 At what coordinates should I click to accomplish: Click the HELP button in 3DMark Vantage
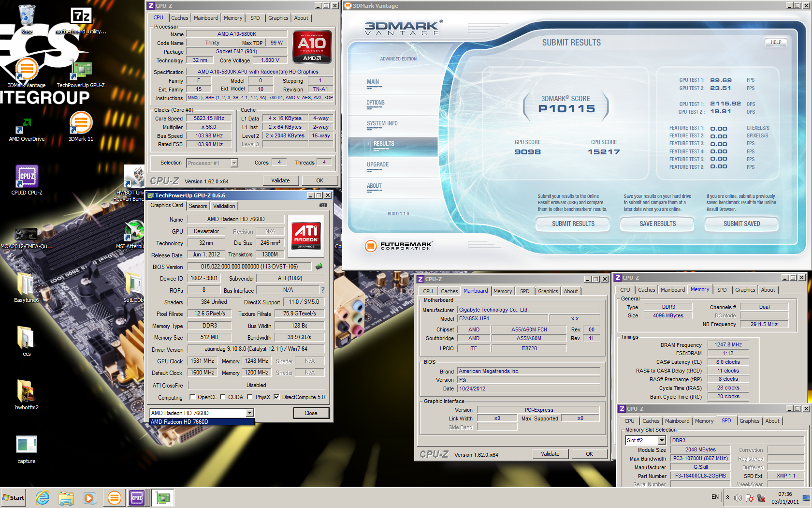click(x=776, y=43)
